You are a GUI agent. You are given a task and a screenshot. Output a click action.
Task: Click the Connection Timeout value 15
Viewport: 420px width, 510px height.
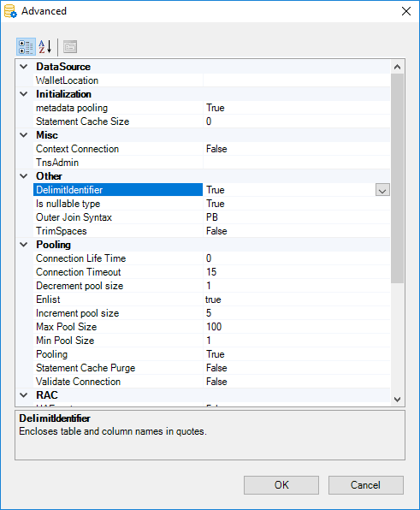(x=297, y=272)
